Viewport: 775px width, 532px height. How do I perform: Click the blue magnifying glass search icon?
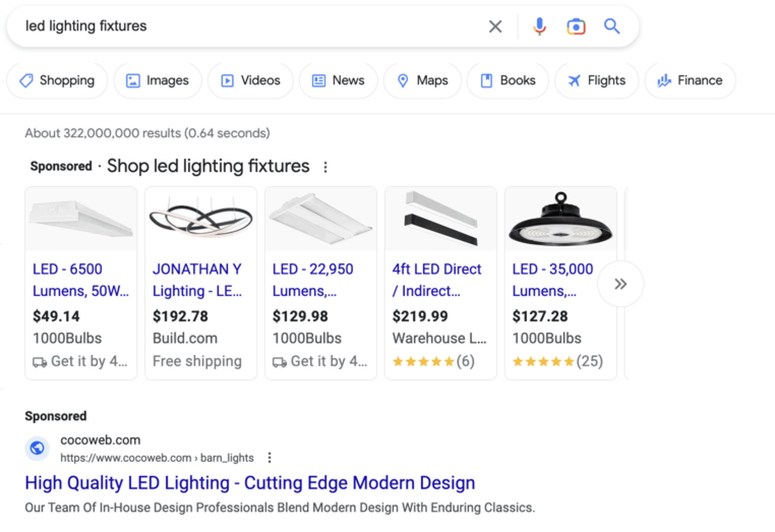coord(612,26)
